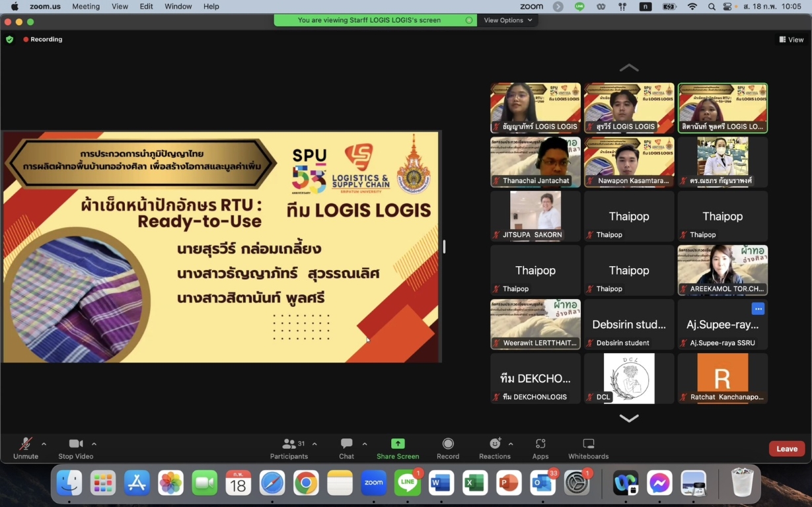812x507 pixels.
Task: Select สุรวีร์ LOGIS LOGIS video tile
Action: point(629,108)
